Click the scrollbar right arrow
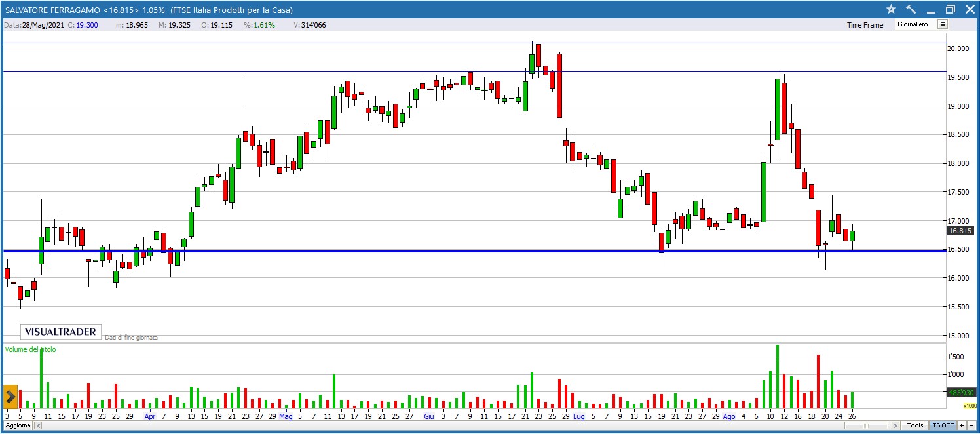The width and height of the screenshot is (980, 434). pyautogui.click(x=895, y=425)
